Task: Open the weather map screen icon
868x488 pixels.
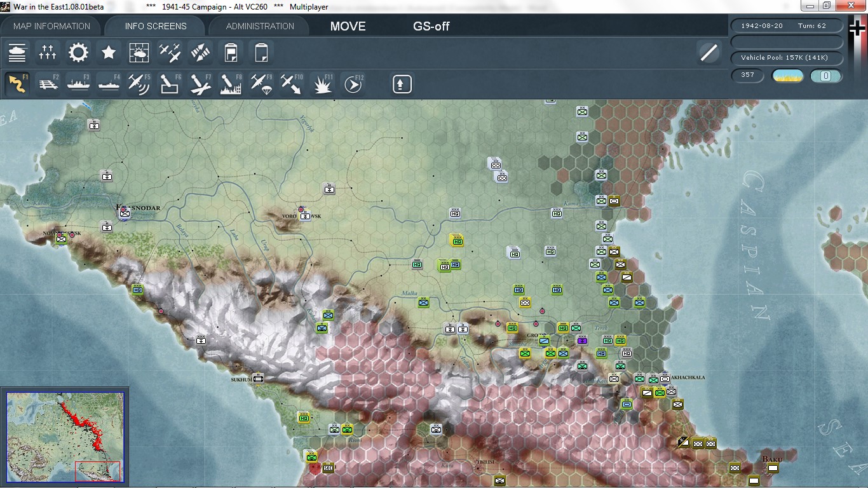Action: point(139,52)
